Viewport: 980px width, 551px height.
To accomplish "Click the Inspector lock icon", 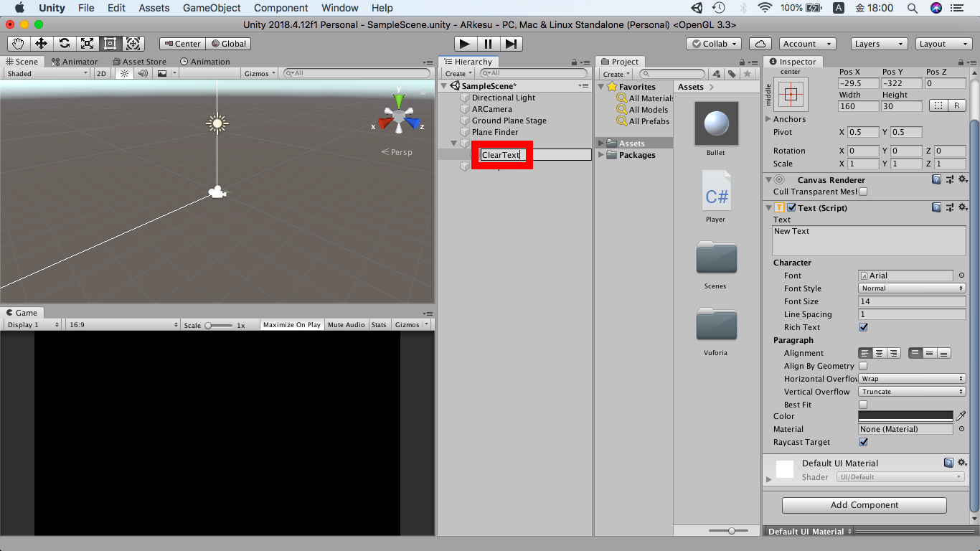I will (961, 62).
